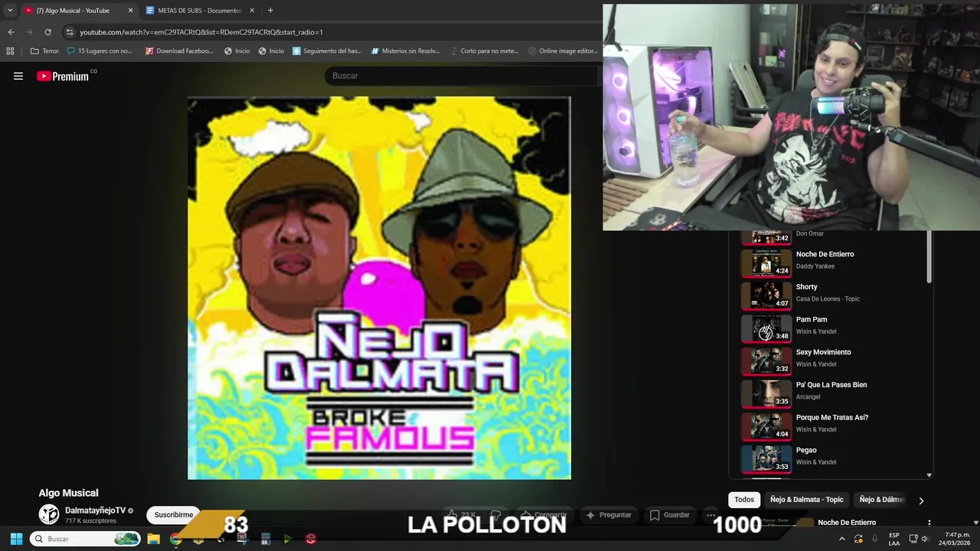Open the DalmatayñejoTV channel name link

pyautogui.click(x=95, y=510)
